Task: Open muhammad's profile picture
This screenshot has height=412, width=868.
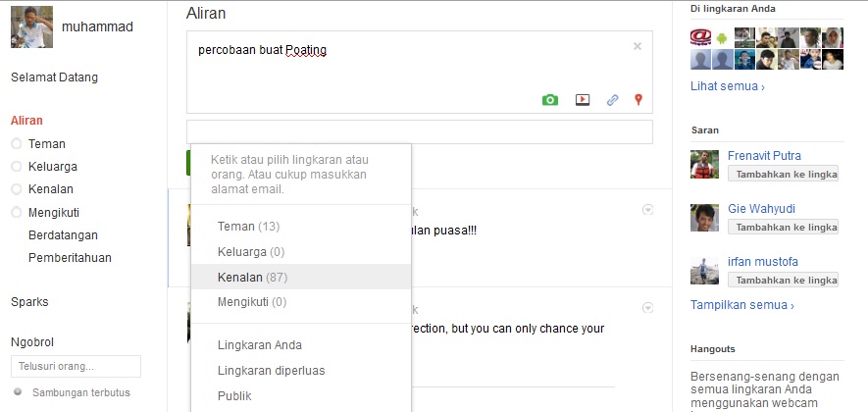Action: (31, 27)
